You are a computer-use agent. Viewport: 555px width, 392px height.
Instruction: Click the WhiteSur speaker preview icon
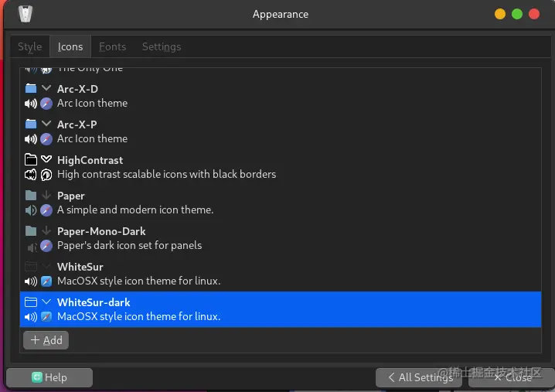[x=31, y=281]
